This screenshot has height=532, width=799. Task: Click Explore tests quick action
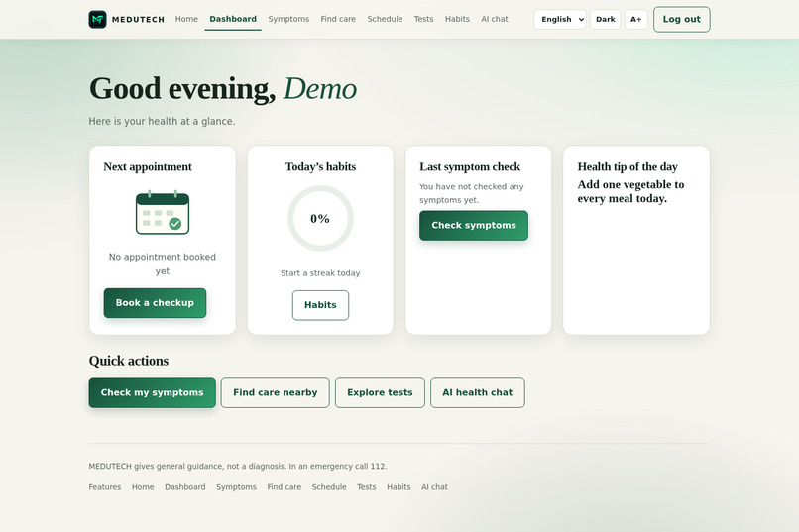(380, 392)
